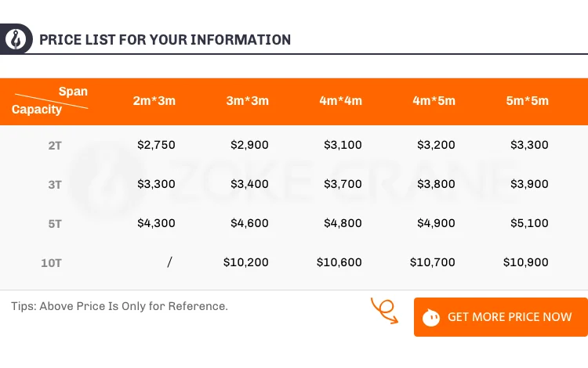The width and height of the screenshot is (588, 368).
Task: Select the 5m*5m span column header
Action: click(x=527, y=101)
